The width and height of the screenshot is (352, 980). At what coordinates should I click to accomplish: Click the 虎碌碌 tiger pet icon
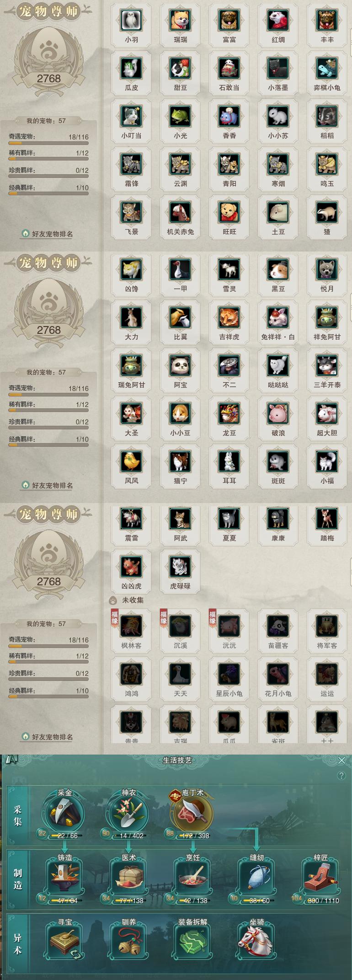coord(181,567)
